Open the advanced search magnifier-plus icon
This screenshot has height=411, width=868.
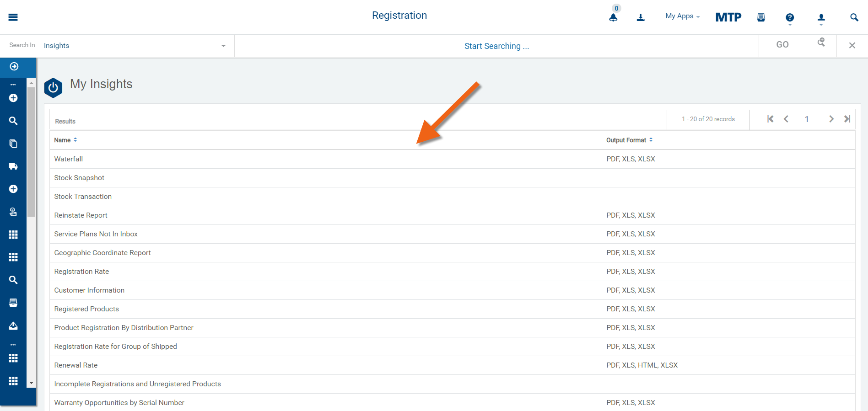pyautogui.click(x=821, y=43)
